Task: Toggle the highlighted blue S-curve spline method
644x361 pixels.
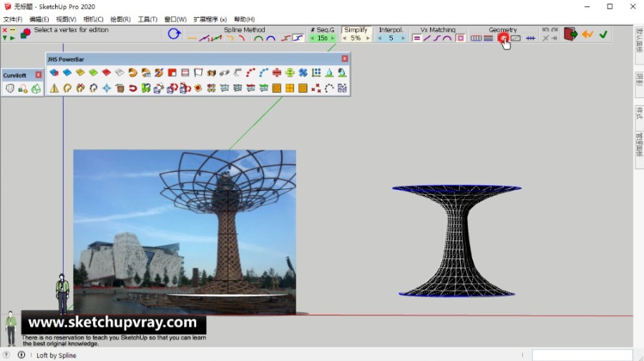Action: (x=298, y=38)
